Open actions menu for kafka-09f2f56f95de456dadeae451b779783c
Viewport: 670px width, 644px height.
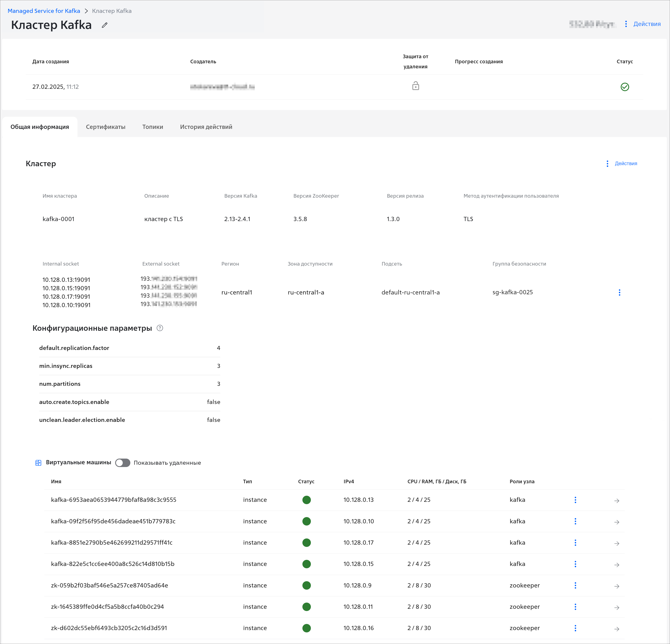[575, 521]
